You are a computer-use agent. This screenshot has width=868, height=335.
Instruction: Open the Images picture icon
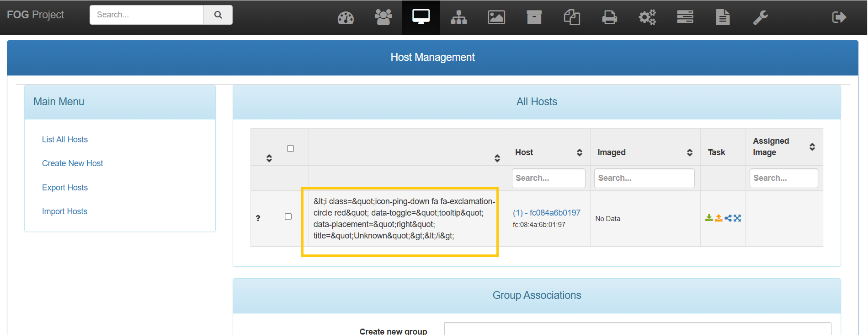coord(496,17)
